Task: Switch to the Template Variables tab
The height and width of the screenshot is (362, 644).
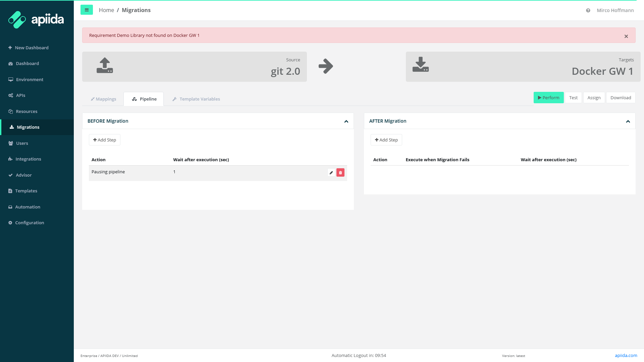Action: 196,99
